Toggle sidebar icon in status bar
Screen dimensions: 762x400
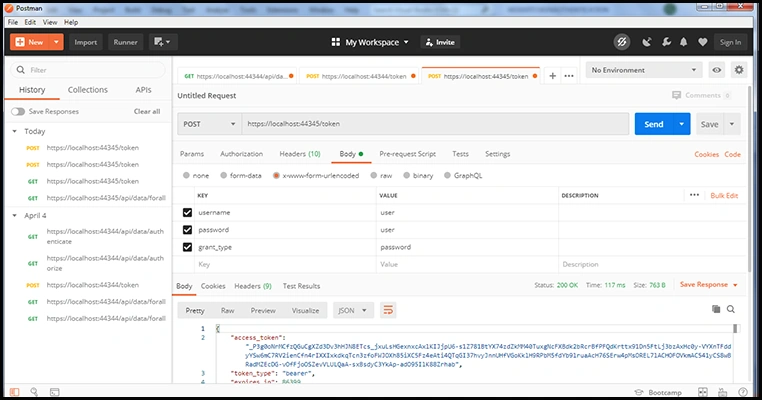(x=15, y=392)
